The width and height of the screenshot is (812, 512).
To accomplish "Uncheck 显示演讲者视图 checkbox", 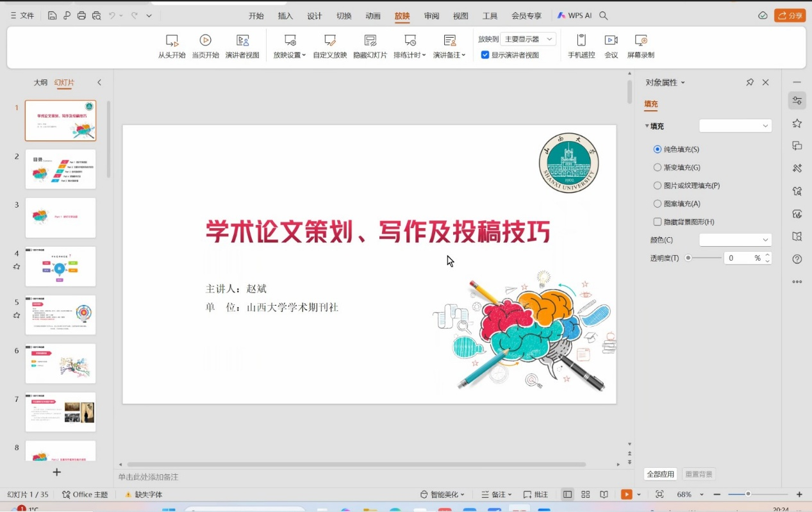I will (485, 55).
